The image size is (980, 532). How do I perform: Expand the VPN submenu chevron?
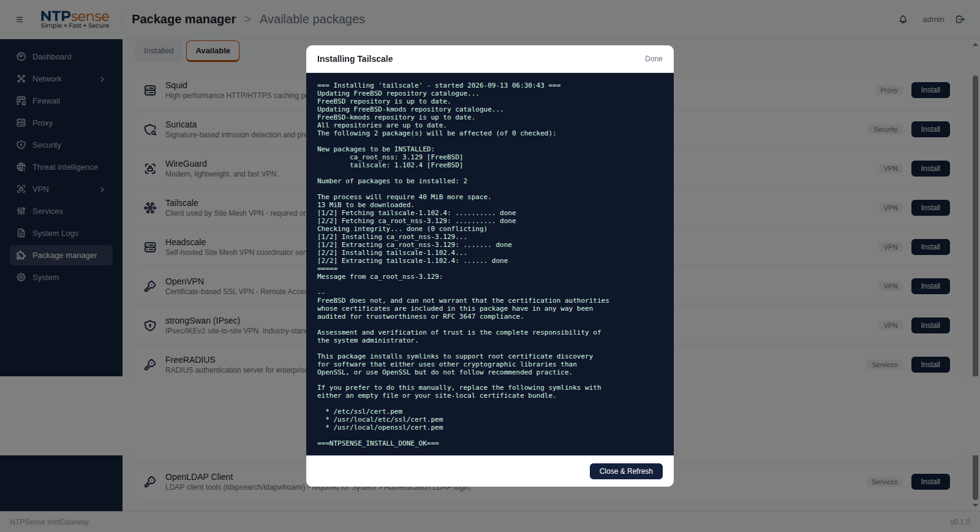click(102, 189)
